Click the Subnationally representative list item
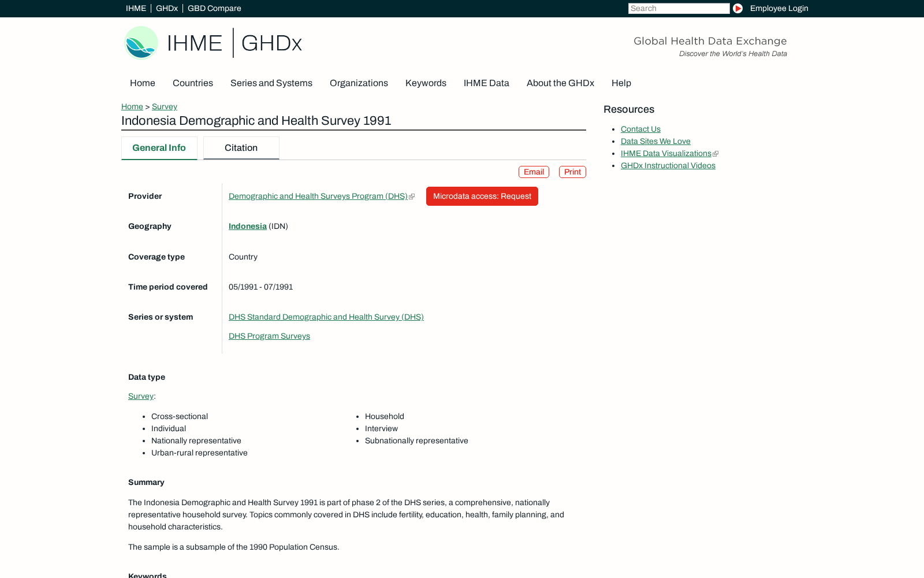Screen dimensions: 924x578 [416, 440]
